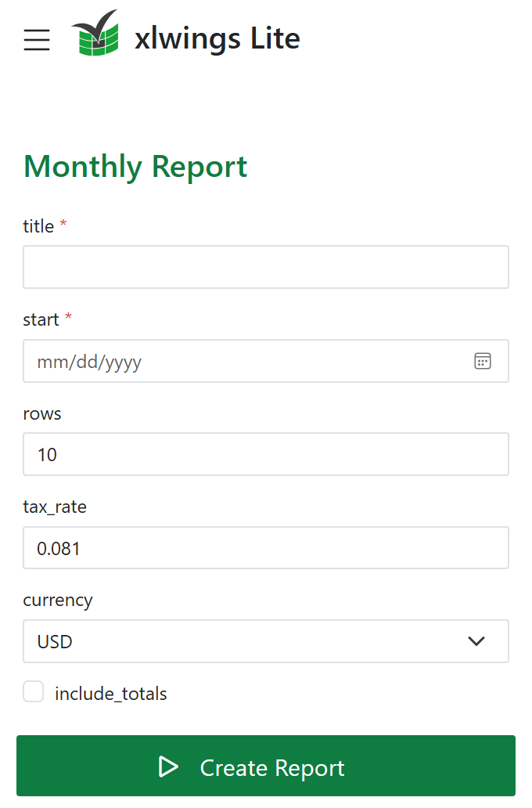Click the start field label
The height and width of the screenshot is (808, 532).
pyautogui.click(x=41, y=319)
